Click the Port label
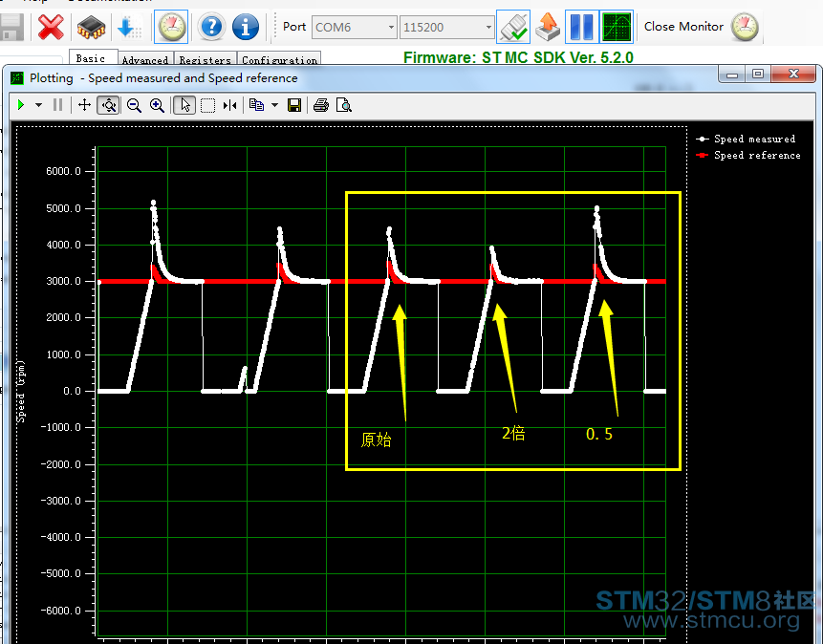 pos(294,27)
